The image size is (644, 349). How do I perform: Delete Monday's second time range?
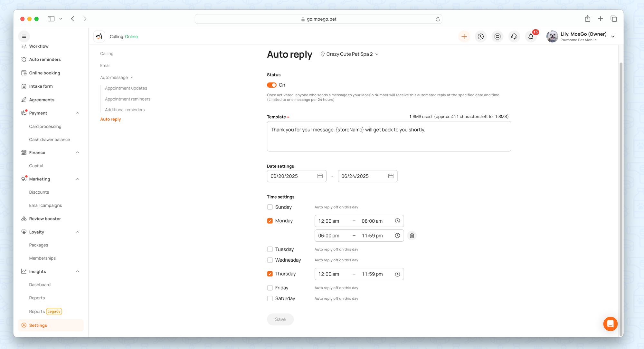pos(412,236)
